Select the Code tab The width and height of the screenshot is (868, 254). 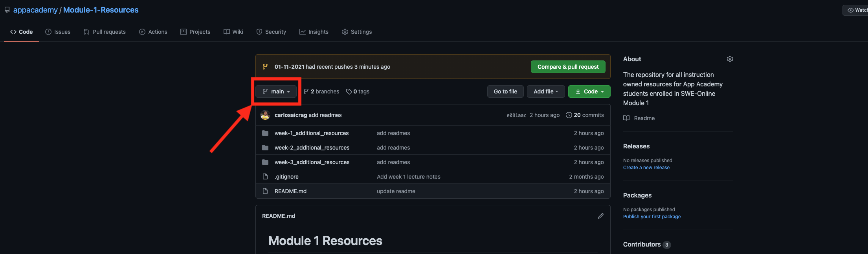click(x=22, y=32)
